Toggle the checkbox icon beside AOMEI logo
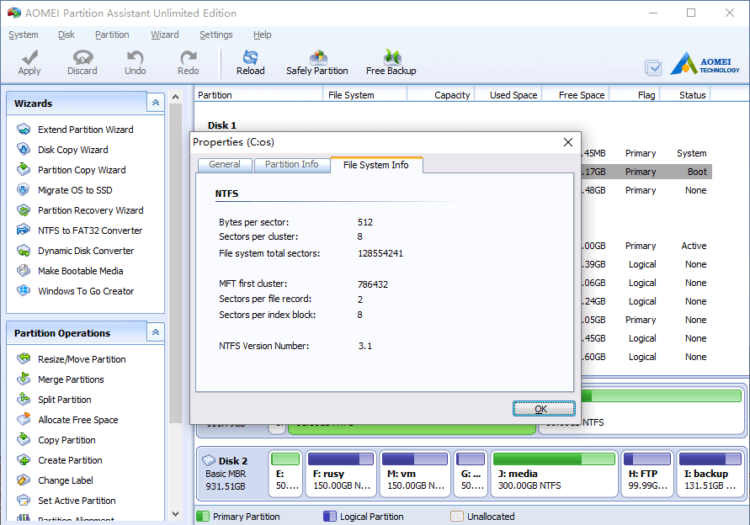This screenshot has height=525, width=750. [x=653, y=68]
